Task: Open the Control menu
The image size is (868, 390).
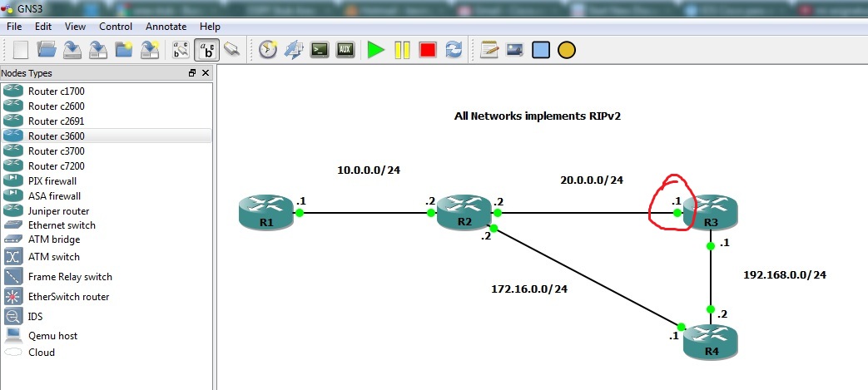Action: pos(116,27)
